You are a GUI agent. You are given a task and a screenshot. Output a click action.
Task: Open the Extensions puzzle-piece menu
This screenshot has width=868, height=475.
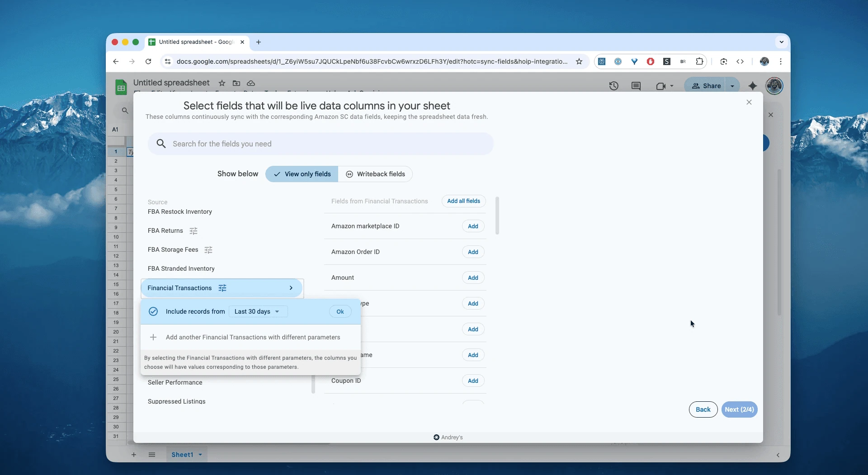(699, 61)
